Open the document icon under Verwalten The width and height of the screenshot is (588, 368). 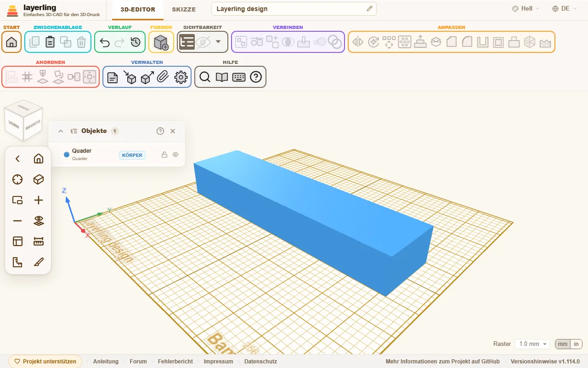click(x=113, y=77)
